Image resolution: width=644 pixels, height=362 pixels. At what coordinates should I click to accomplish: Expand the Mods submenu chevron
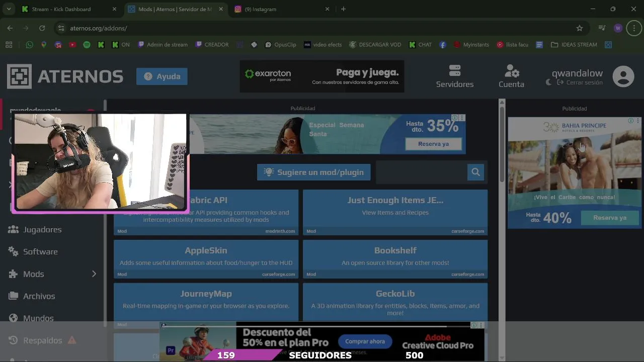[x=94, y=274]
